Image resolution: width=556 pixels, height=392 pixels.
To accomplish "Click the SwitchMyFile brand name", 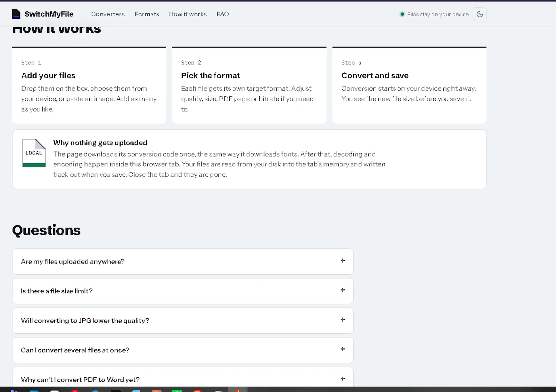I will (x=49, y=14).
